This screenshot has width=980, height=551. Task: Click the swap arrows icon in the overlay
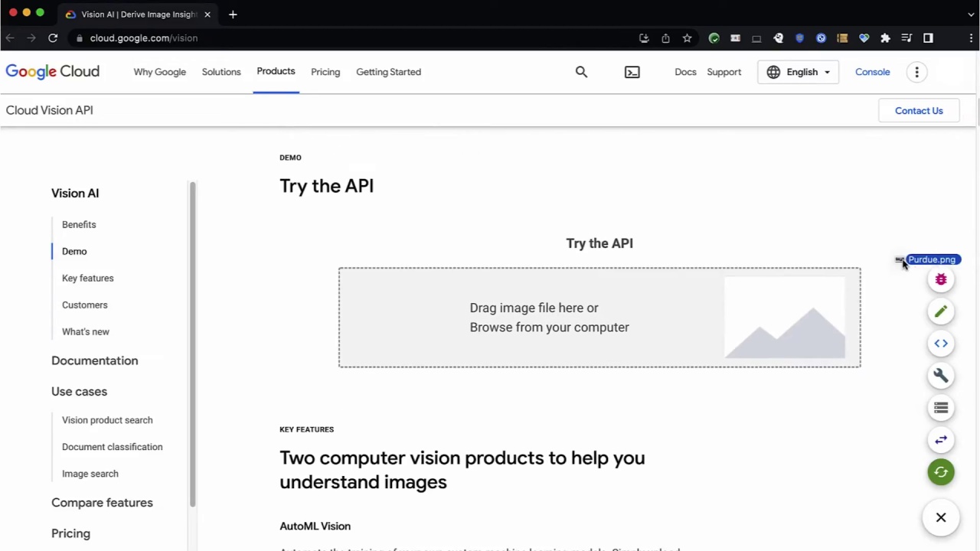click(941, 440)
